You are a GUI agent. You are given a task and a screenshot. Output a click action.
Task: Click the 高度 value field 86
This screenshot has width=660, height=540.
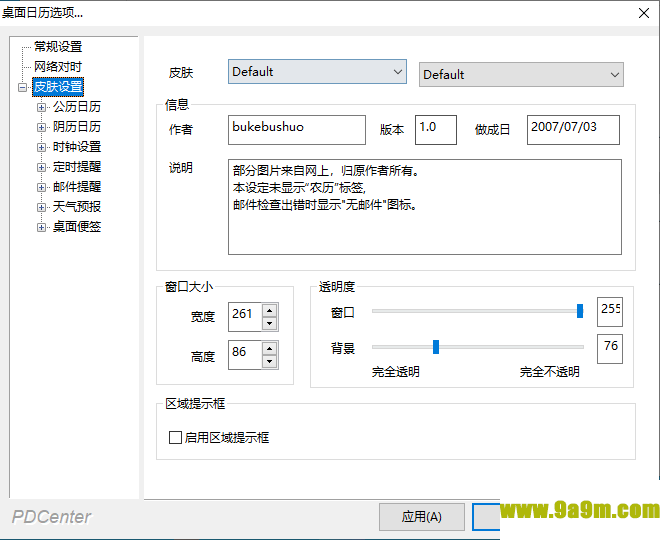click(245, 355)
